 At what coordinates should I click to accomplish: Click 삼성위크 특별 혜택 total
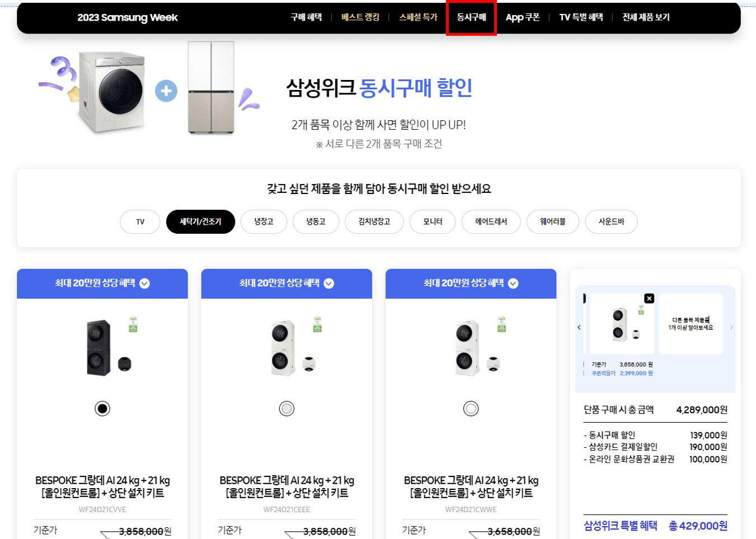(x=655, y=526)
